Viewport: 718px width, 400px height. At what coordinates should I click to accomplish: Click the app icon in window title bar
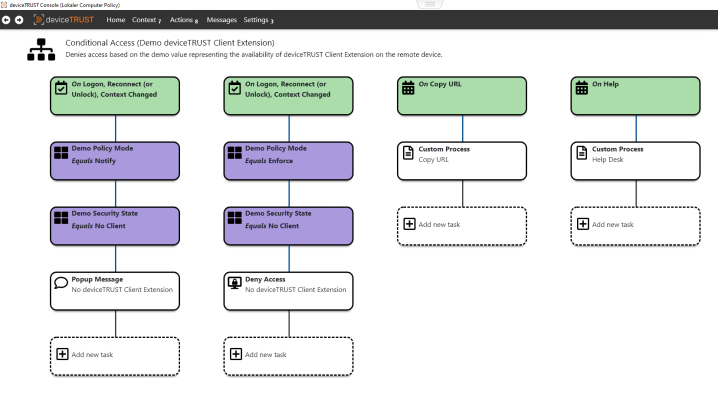pyautogui.click(x=4, y=5)
